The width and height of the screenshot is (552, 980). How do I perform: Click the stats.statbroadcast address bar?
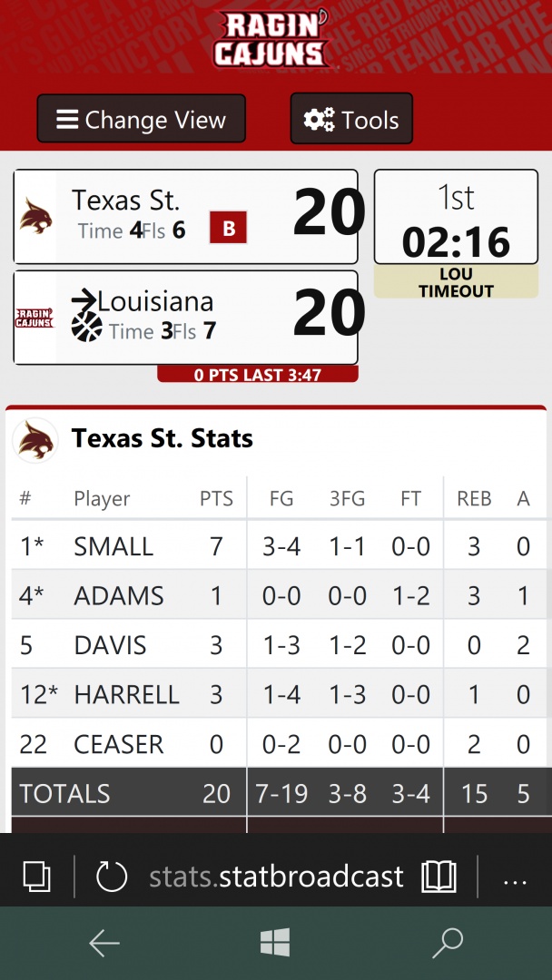pyautogui.click(x=276, y=877)
